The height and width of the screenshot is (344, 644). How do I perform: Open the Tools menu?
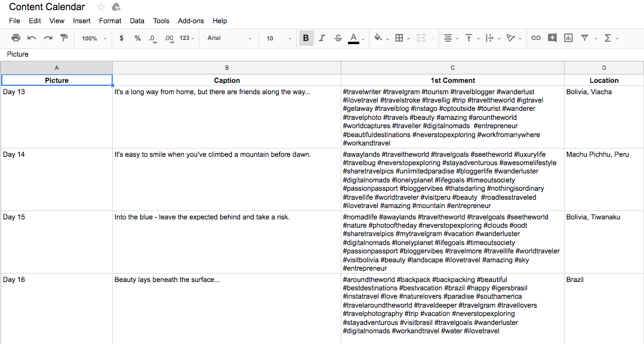(161, 21)
